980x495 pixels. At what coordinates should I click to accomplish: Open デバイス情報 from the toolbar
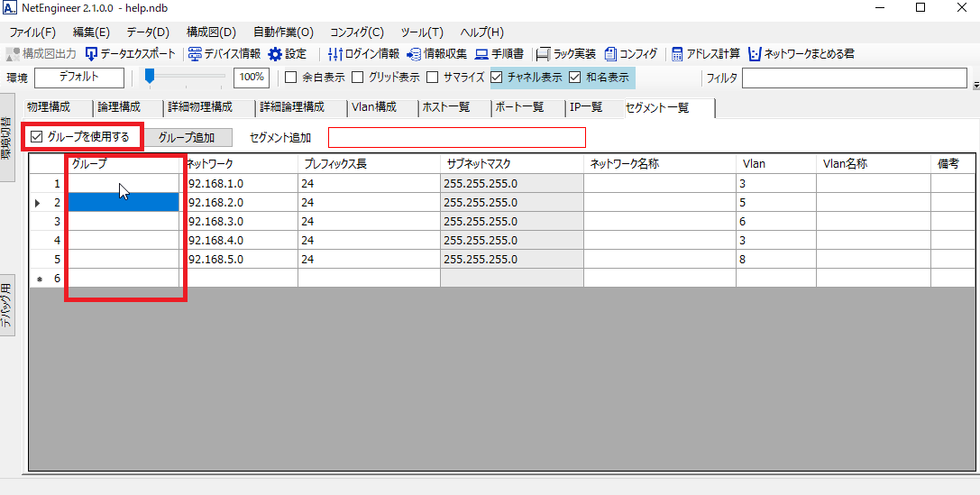(x=195, y=54)
